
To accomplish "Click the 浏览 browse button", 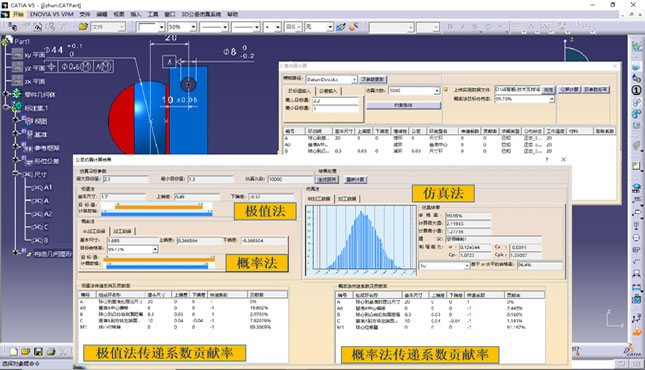I will point(548,89).
